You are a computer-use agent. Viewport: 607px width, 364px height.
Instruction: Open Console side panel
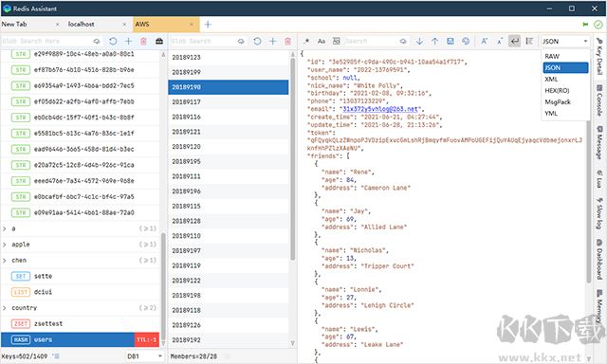click(599, 100)
